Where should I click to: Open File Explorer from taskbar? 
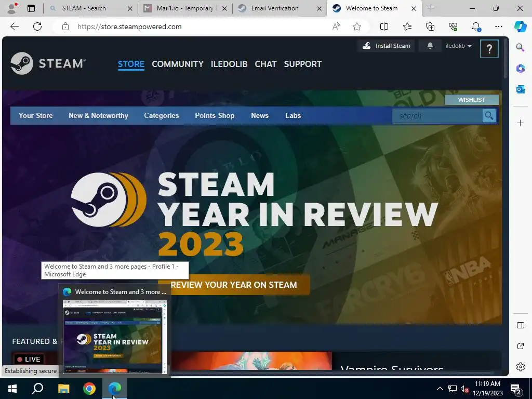(63, 389)
